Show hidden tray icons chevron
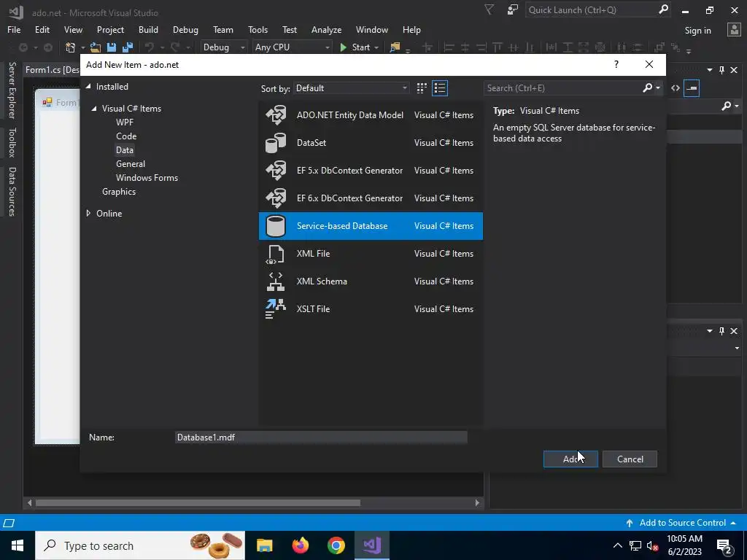747x560 pixels. click(x=617, y=545)
